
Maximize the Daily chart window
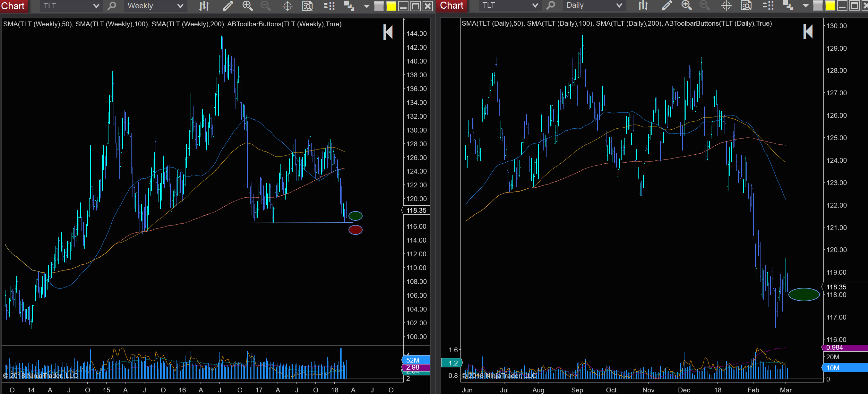pyautogui.click(x=855, y=5)
